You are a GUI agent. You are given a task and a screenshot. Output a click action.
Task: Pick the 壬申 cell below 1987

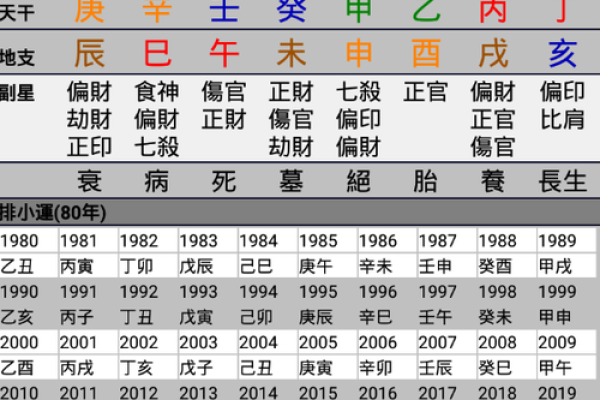[x=447, y=266]
